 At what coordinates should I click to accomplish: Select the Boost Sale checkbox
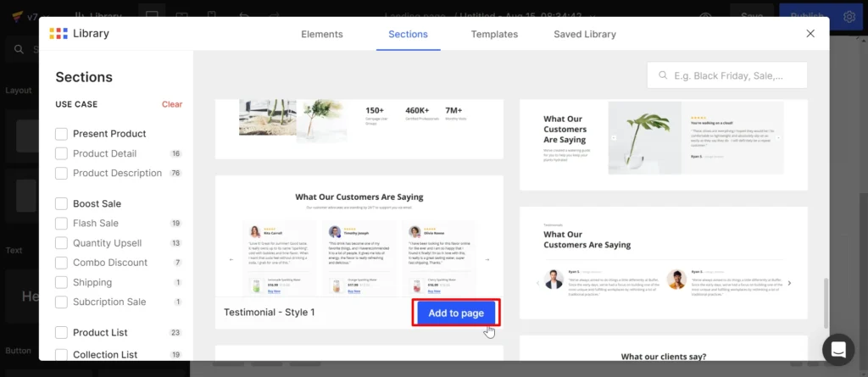coord(61,203)
